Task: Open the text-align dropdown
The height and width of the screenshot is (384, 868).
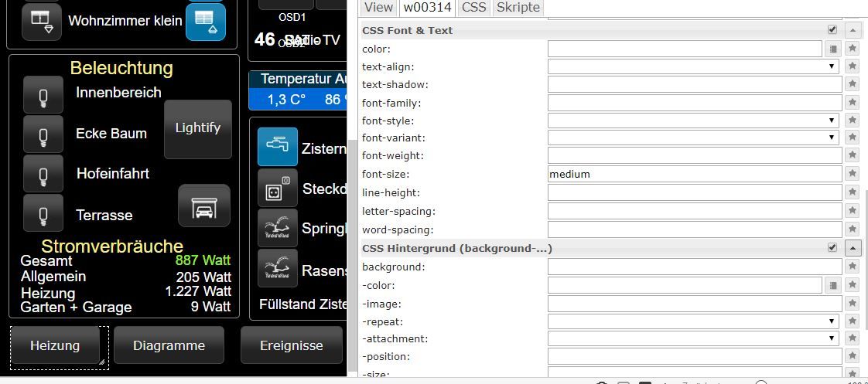Action: coord(694,66)
